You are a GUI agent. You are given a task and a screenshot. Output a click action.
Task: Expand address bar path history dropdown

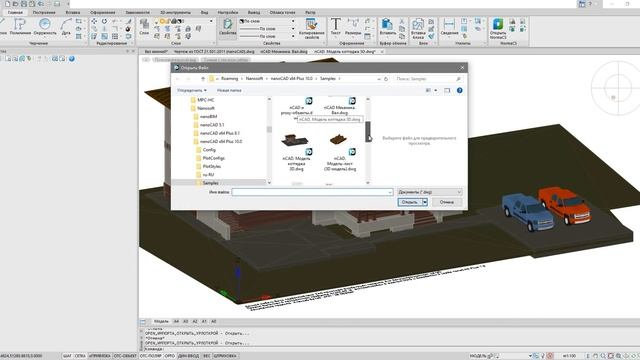click(379, 79)
